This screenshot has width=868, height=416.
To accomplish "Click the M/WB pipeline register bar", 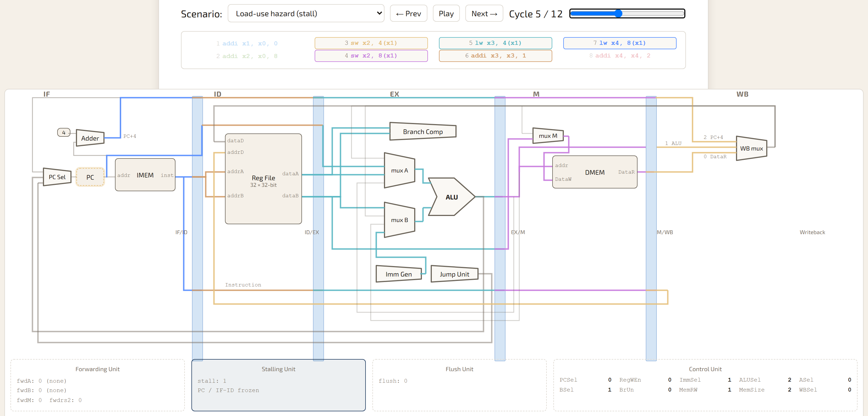I will 651,228.
